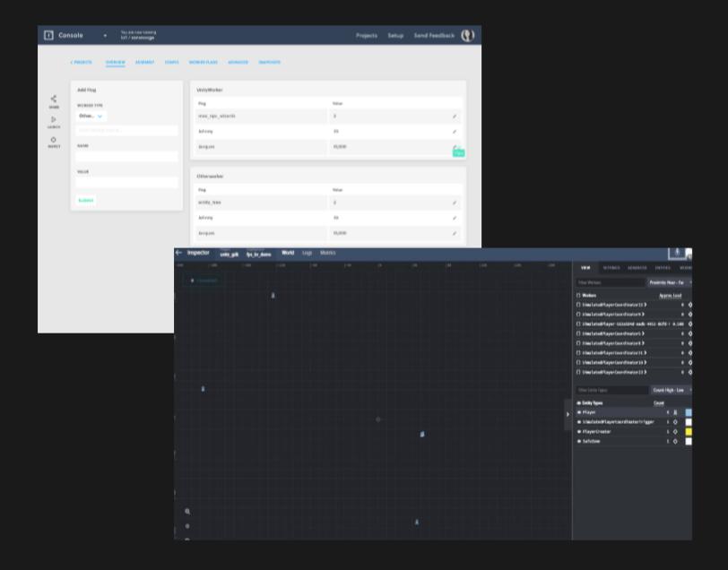
Task: Click the white SafeZone color swatch
Action: (689, 442)
